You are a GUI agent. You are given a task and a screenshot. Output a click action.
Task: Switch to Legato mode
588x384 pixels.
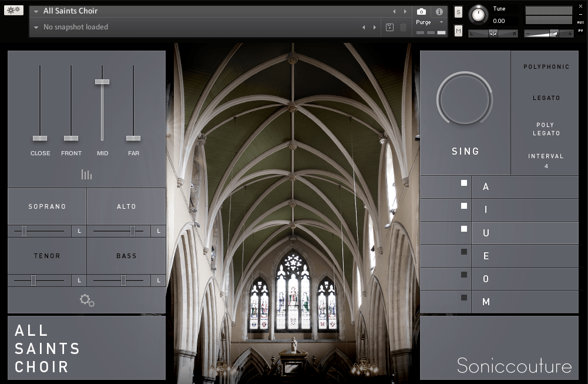(546, 98)
